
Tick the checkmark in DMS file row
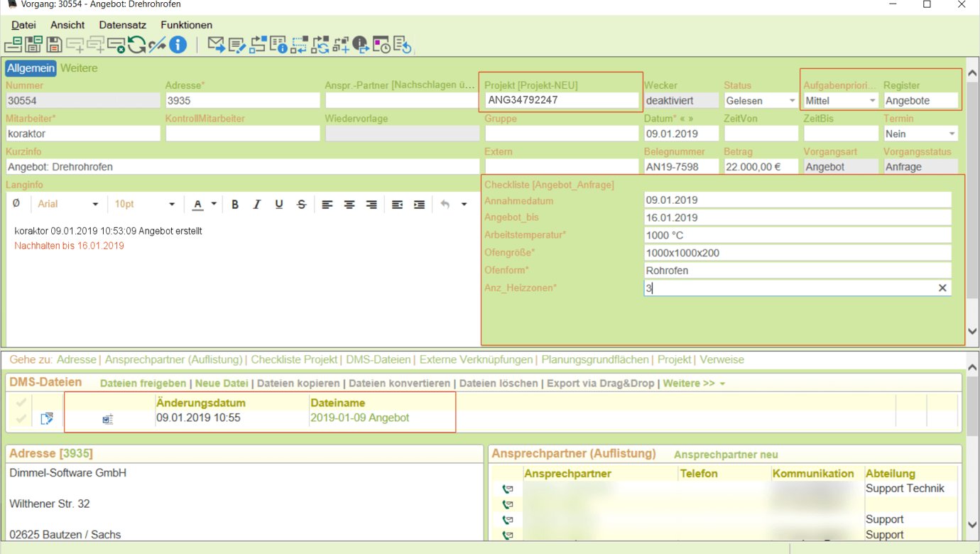[x=21, y=418]
